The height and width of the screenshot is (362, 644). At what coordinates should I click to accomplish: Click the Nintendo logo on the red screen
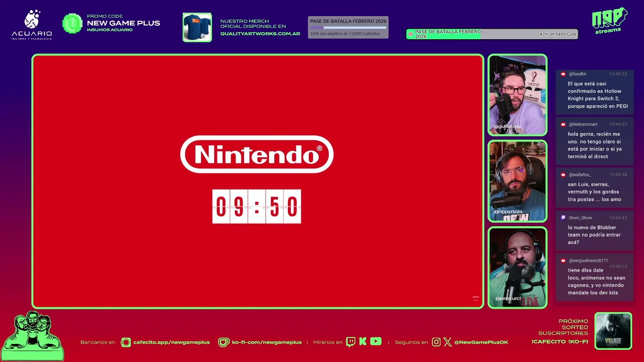tap(257, 154)
